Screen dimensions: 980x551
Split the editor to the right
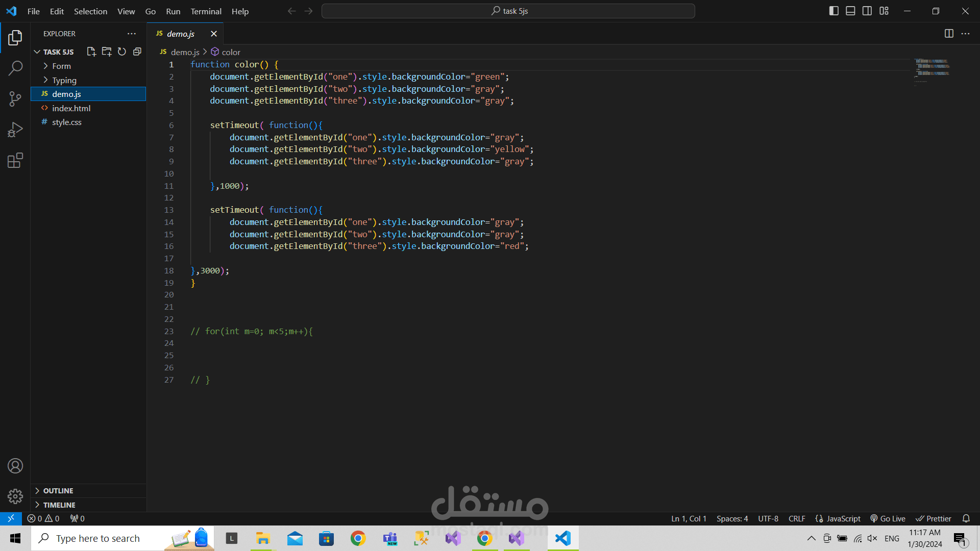click(x=949, y=34)
